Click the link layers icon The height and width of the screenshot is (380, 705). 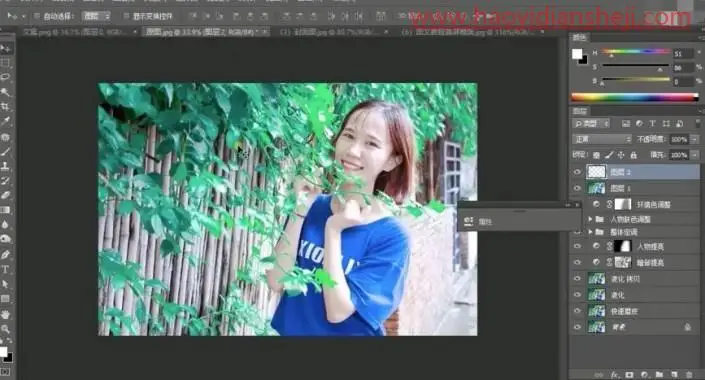click(599, 375)
